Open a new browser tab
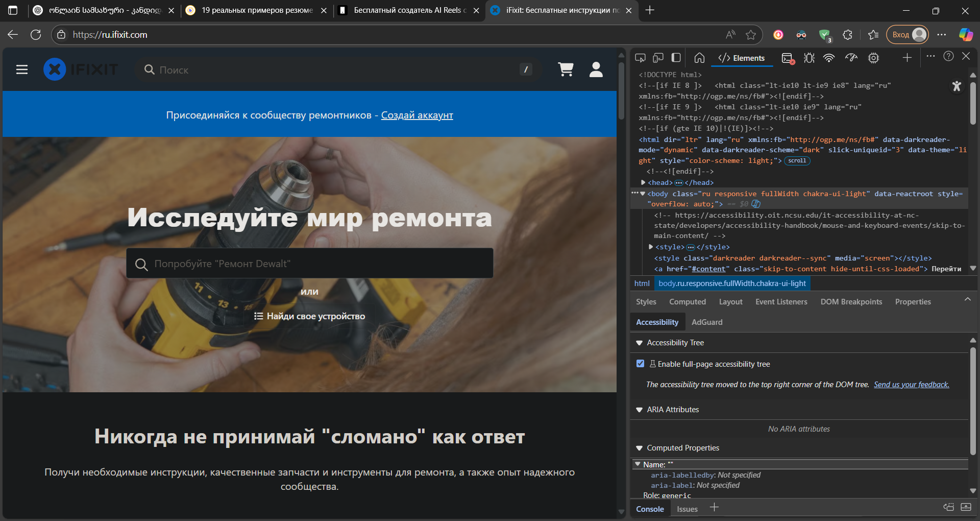This screenshot has height=521, width=980. click(x=650, y=10)
